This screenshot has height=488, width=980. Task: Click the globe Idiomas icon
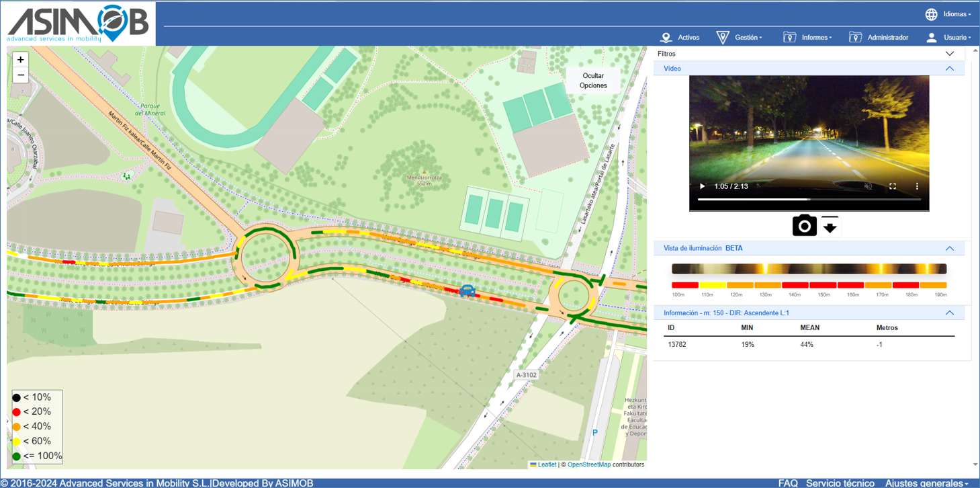931,14
